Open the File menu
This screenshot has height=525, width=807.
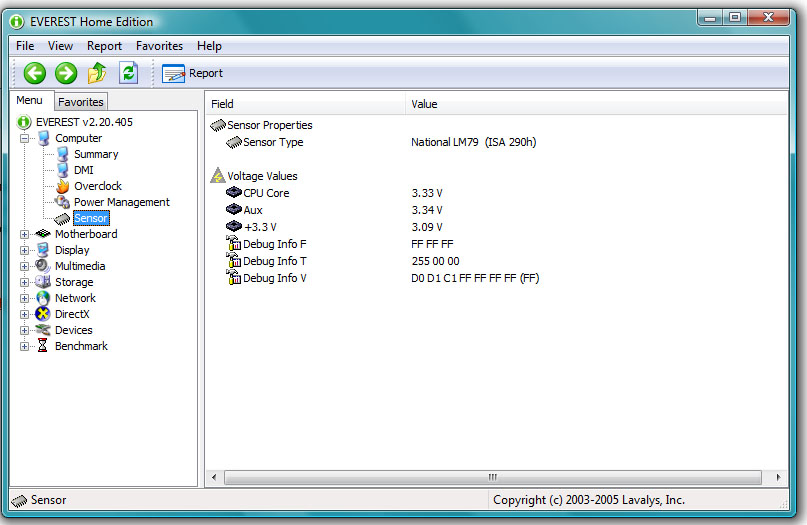tap(25, 46)
